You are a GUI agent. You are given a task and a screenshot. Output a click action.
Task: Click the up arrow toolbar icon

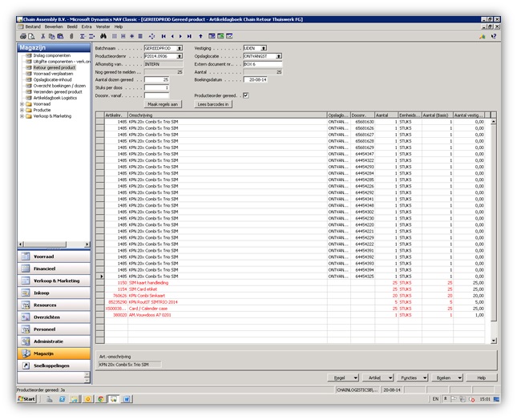click(x=200, y=36)
